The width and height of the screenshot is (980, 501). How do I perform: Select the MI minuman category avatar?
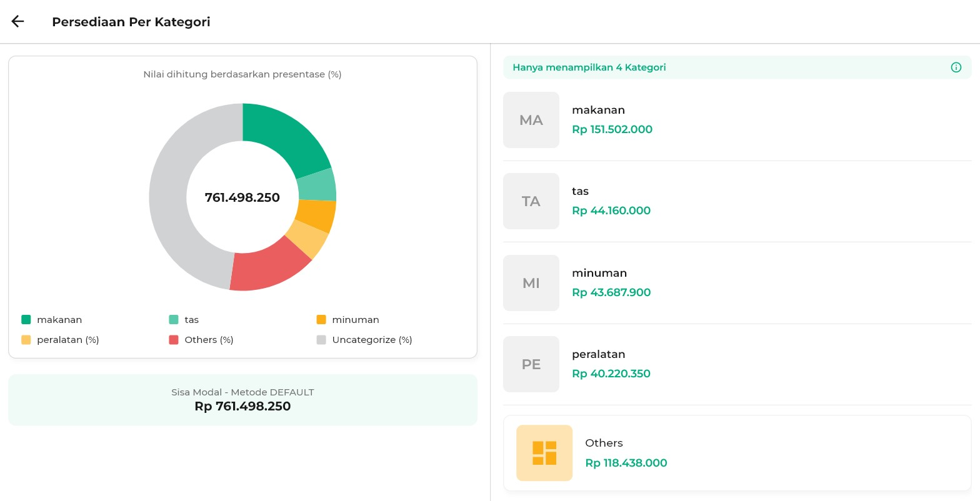(531, 283)
